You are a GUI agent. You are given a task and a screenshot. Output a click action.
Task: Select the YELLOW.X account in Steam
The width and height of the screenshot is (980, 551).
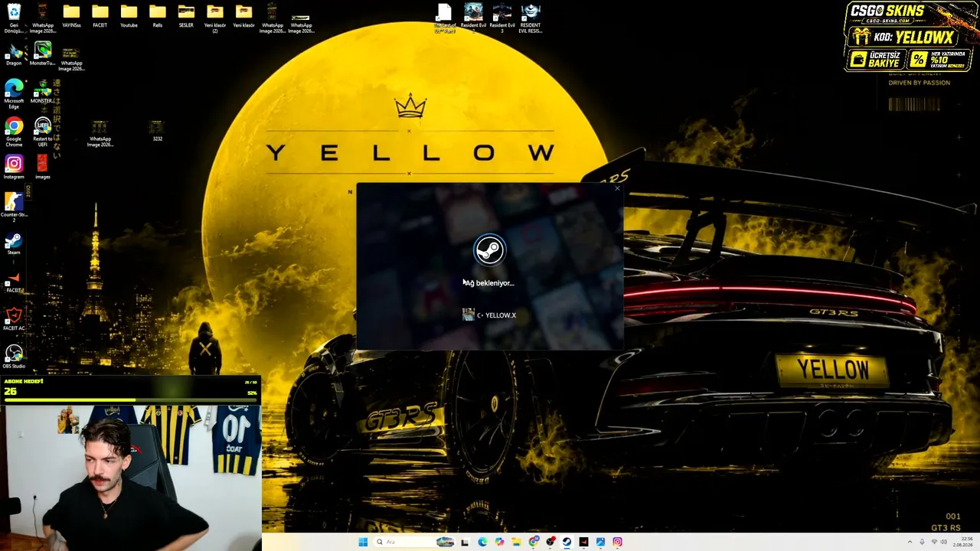pos(489,315)
